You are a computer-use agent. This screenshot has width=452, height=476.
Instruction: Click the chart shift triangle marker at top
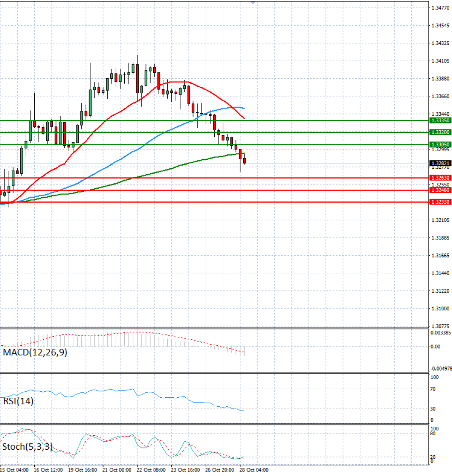point(253,2)
